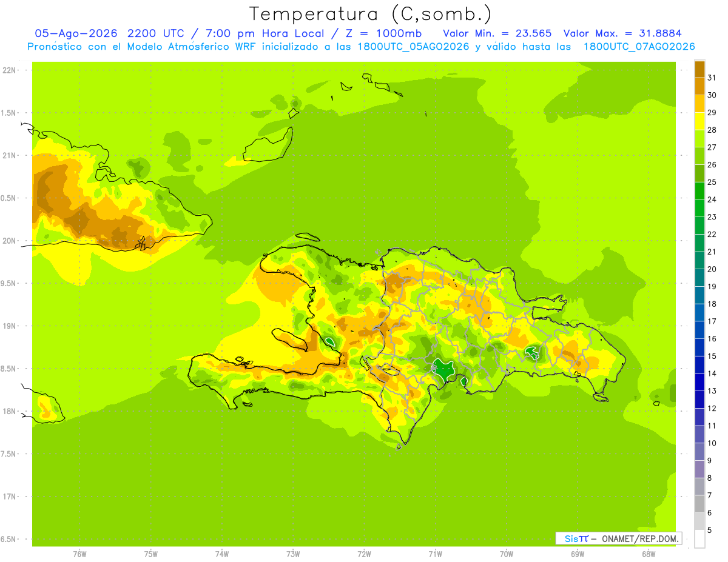Screen dimensions: 728x562
Task: Click the legend value '13' on the colorbar
Action: click(712, 391)
